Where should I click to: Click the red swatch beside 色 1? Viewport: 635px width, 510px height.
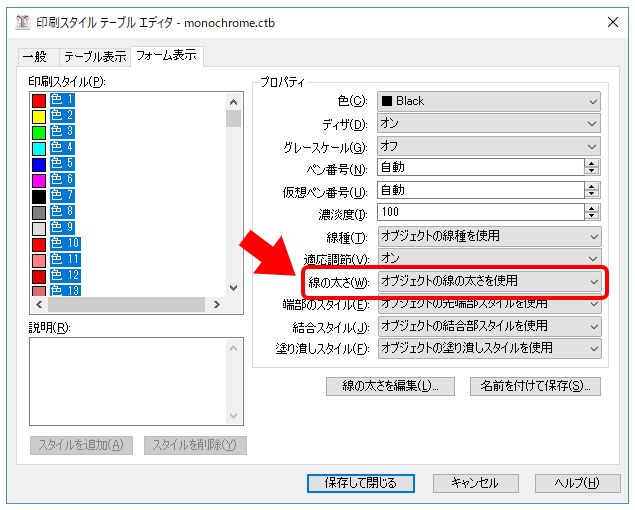(x=39, y=100)
